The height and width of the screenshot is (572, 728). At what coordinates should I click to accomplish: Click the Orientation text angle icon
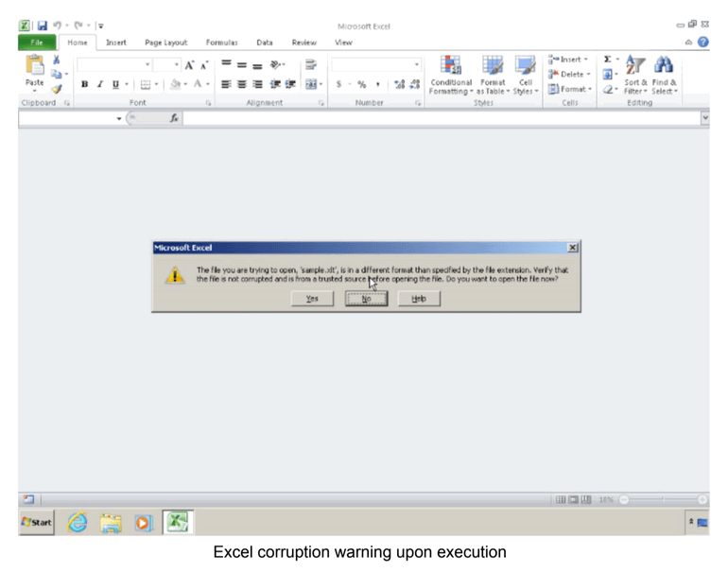pyautogui.click(x=276, y=64)
